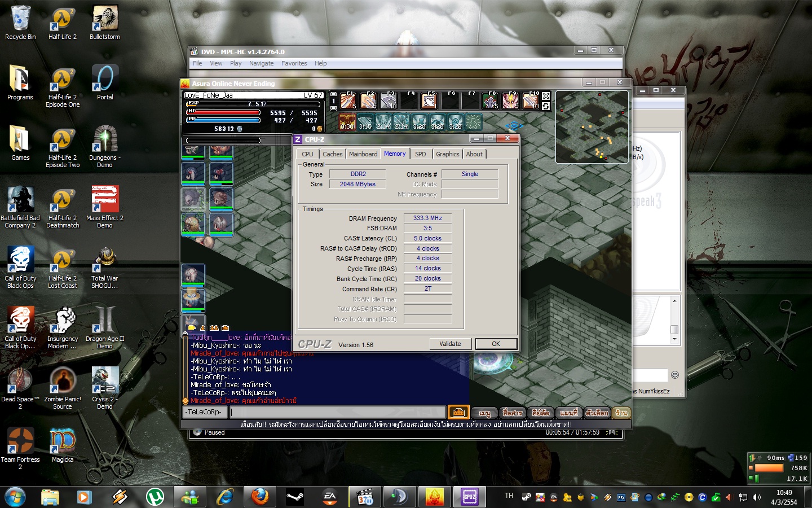Open the File menu in MPC-HC
Viewport: 812px width, 508px height.
197,63
